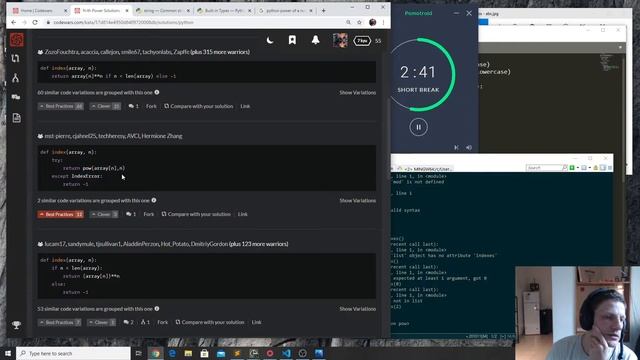The width and height of the screenshot is (640, 360).
Task: Reload the Codewars page
Action: tap(35, 22)
